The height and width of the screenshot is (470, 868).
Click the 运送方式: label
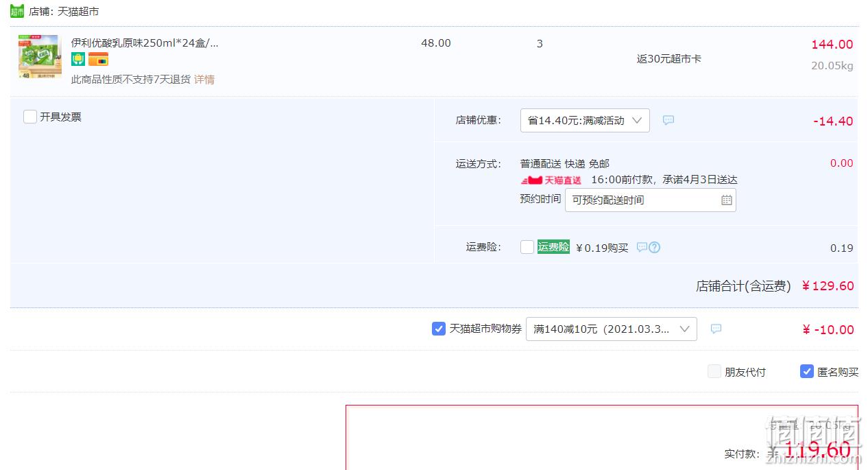479,164
